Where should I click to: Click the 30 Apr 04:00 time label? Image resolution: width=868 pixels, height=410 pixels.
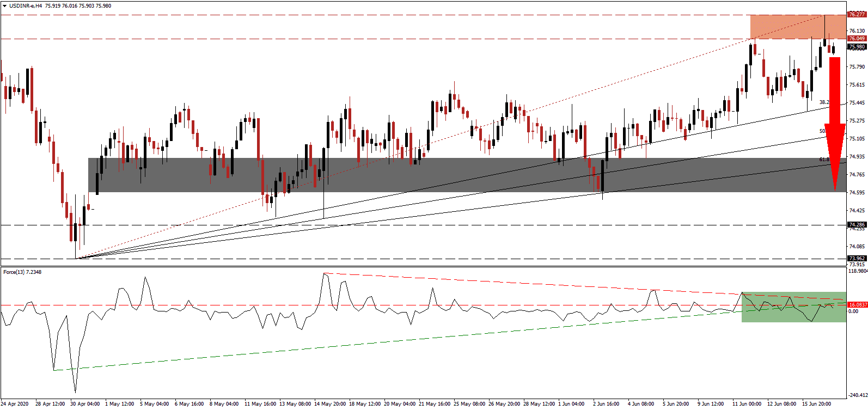85,404
